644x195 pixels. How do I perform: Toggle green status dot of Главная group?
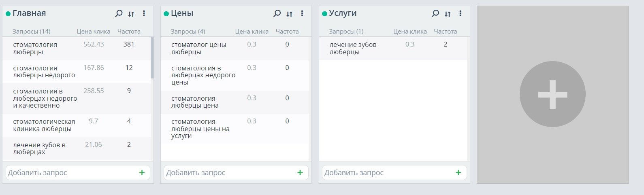(x=8, y=14)
